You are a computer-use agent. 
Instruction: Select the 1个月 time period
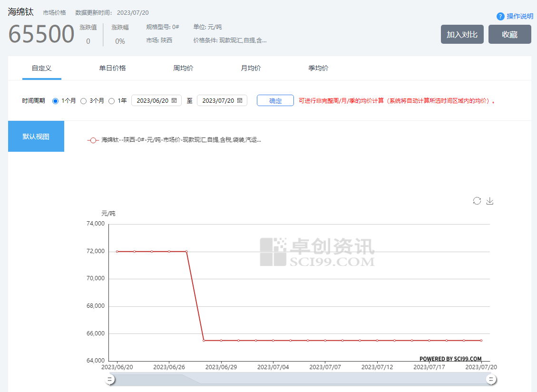[55, 101]
